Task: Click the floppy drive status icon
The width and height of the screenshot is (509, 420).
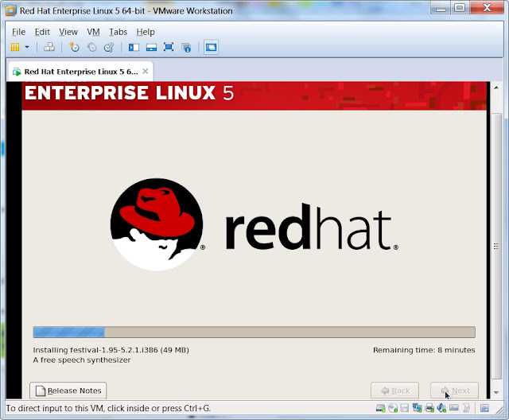Action: 405,408
